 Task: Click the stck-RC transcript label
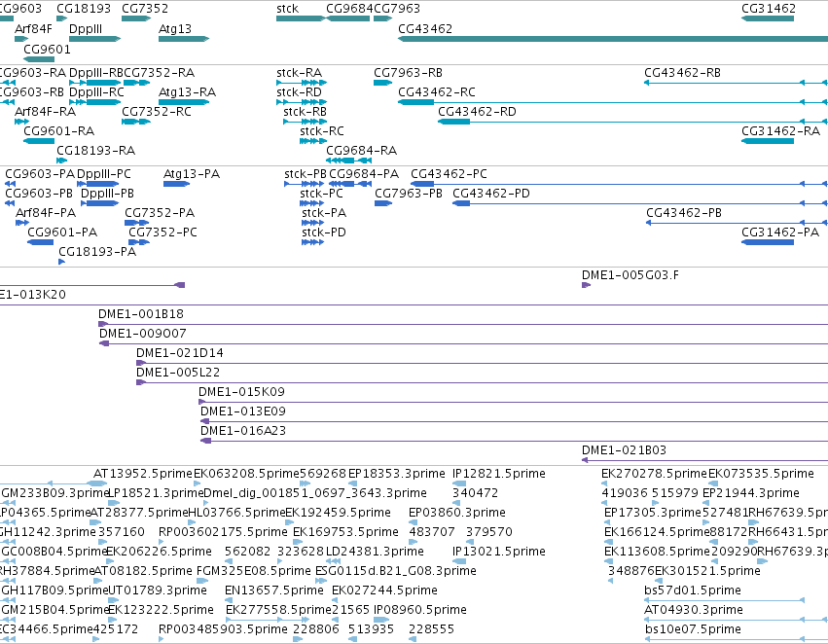click(x=322, y=131)
